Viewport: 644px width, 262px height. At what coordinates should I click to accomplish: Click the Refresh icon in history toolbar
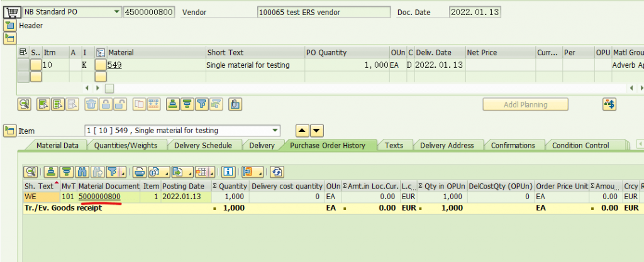coord(277,172)
